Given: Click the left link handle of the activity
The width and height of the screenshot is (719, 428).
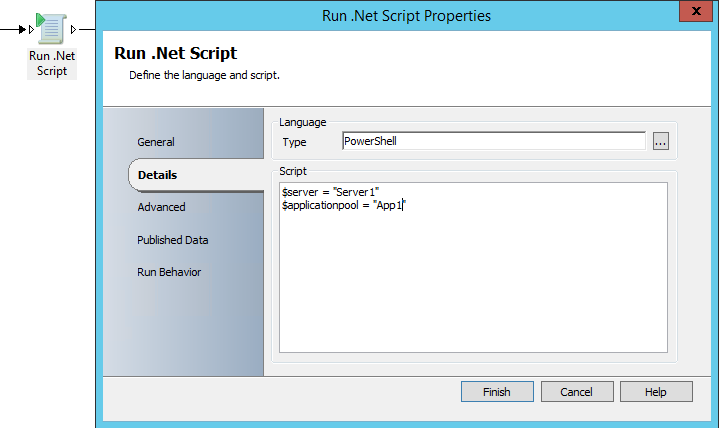Looking at the screenshot, I should [31, 29].
